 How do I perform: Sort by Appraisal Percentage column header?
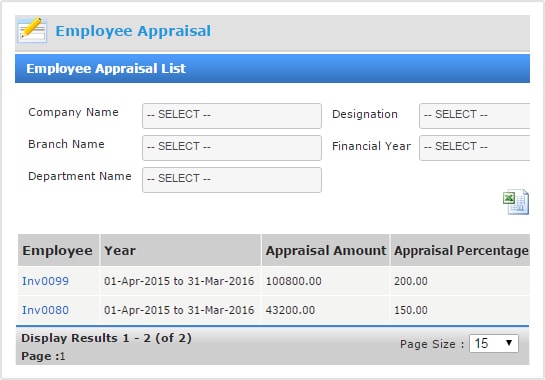461,251
